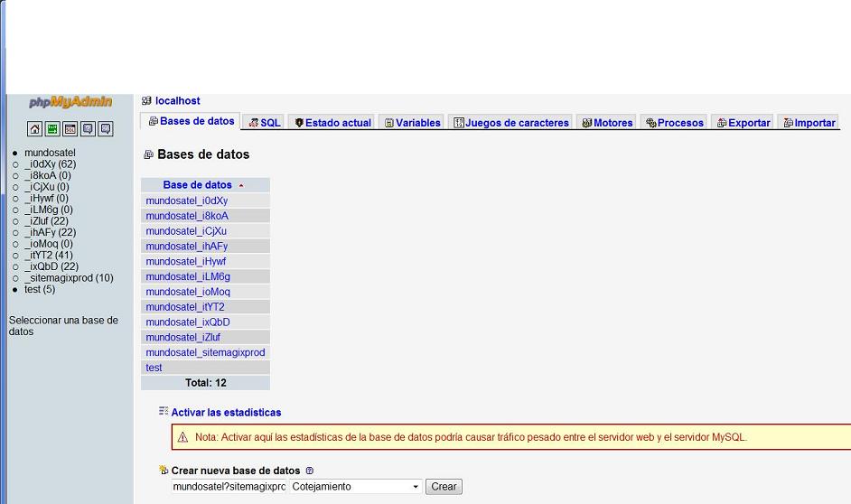The height and width of the screenshot is (504, 851).
Task: Open the Bases de datos tab
Action: pos(192,121)
